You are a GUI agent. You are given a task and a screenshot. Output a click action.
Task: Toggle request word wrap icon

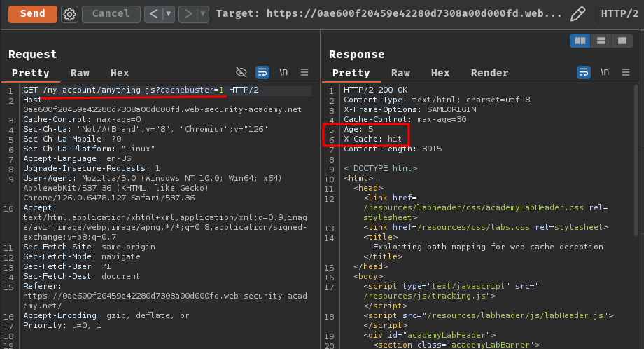tap(262, 72)
